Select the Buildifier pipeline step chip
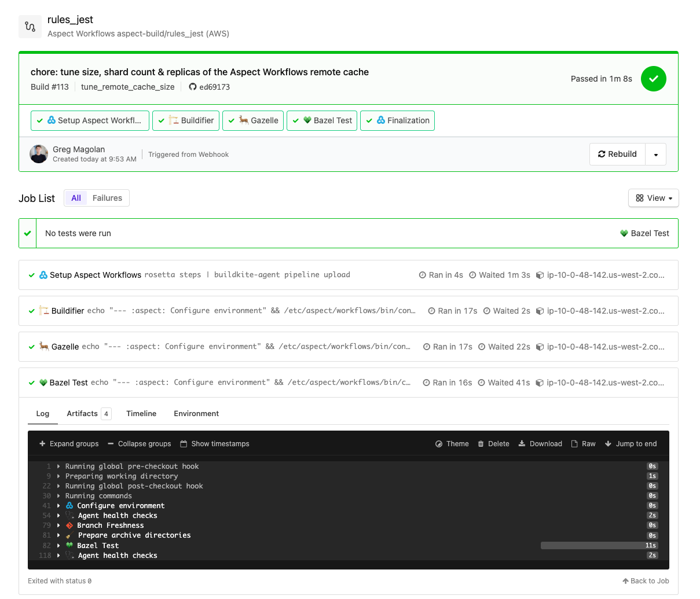 click(186, 120)
